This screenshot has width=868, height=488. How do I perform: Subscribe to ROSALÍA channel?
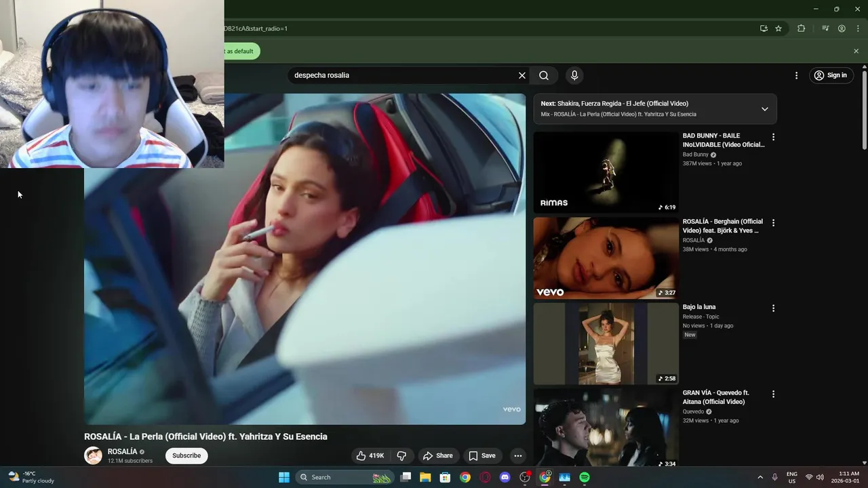pyautogui.click(x=186, y=455)
